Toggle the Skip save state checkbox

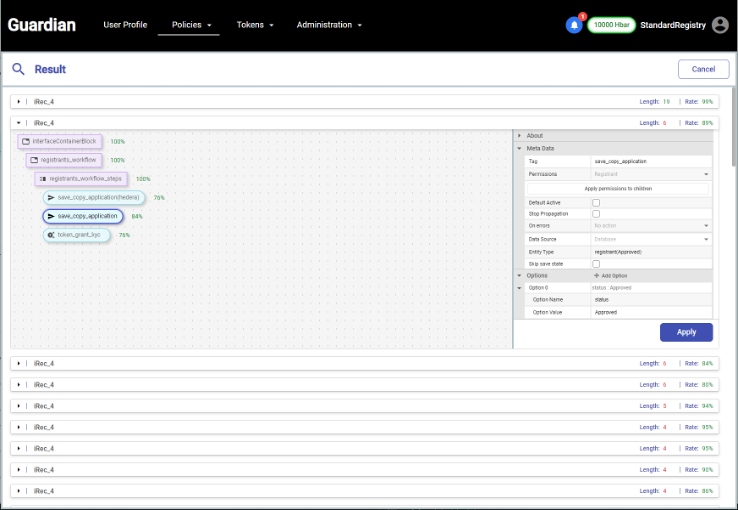(596, 264)
